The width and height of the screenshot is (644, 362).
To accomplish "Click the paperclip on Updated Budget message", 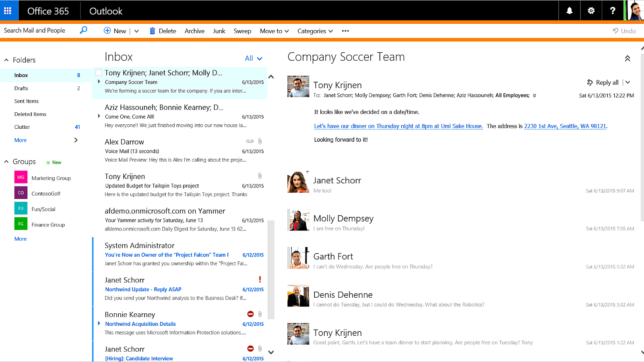I will point(260,176).
